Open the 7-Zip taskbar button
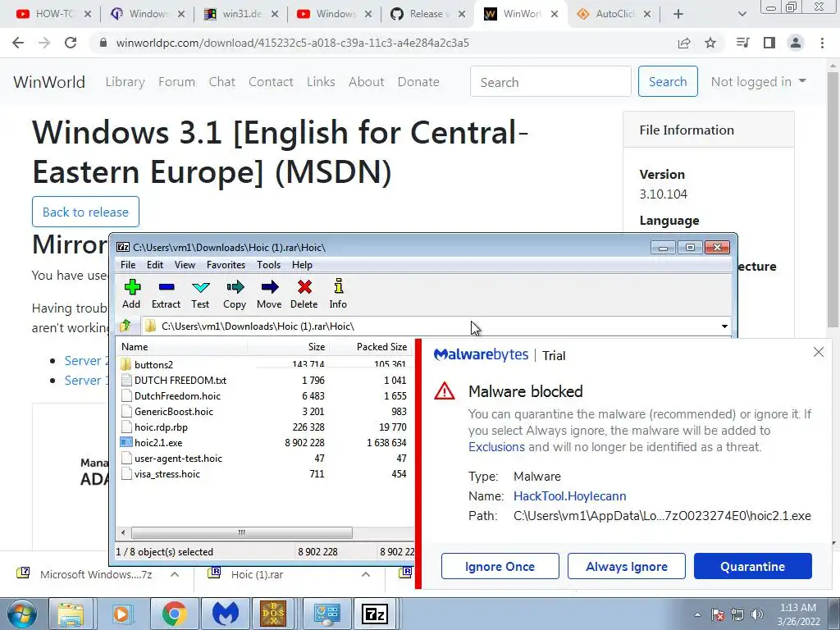 point(375,614)
